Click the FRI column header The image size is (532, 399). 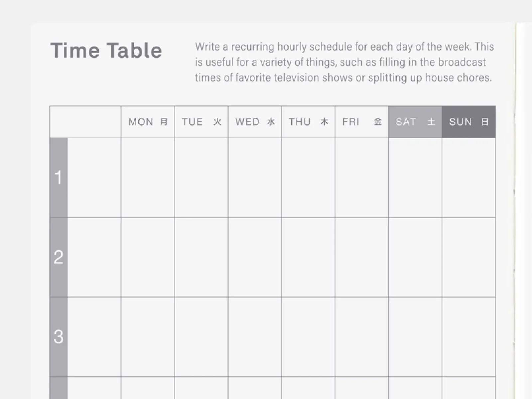click(x=362, y=122)
